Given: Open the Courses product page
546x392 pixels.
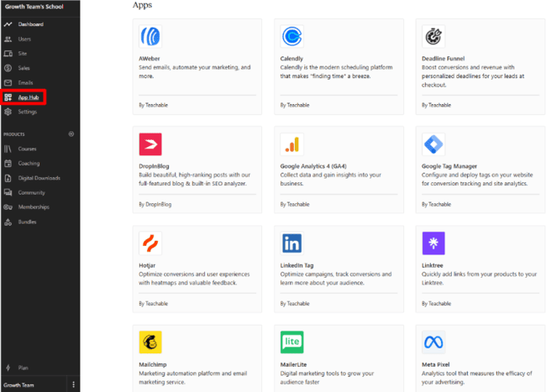Looking at the screenshot, I should [27, 149].
